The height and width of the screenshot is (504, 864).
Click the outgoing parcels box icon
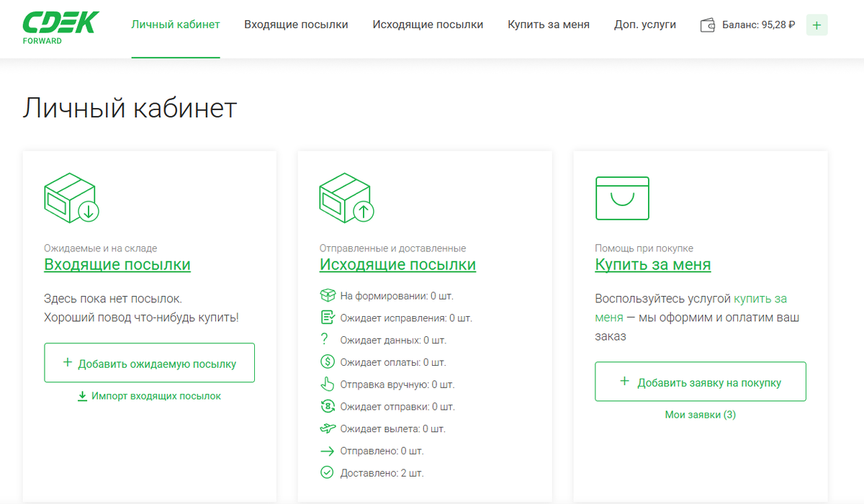point(347,197)
